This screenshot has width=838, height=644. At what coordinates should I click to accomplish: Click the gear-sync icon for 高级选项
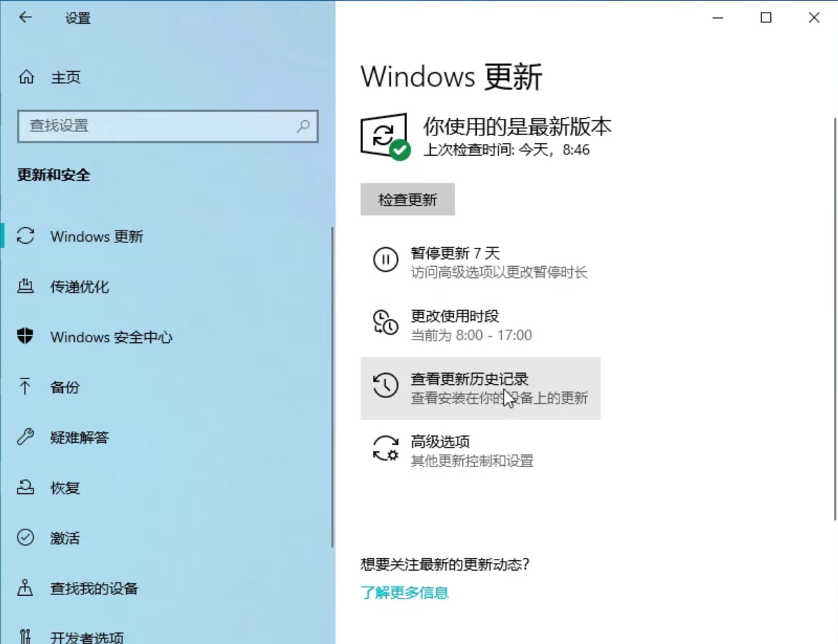(x=385, y=448)
